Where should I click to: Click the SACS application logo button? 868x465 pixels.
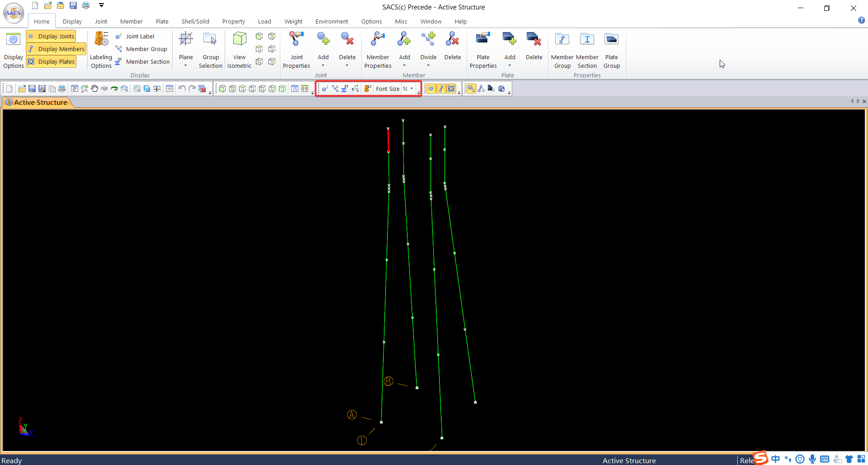tap(14, 13)
